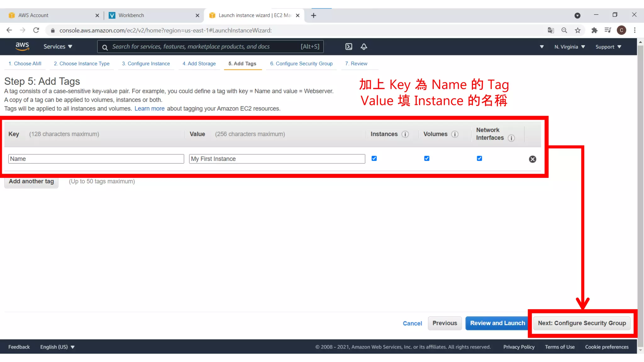This screenshot has width=644, height=362.
Task: Click the scrollbar down arrow
Action: coord(640,350)
